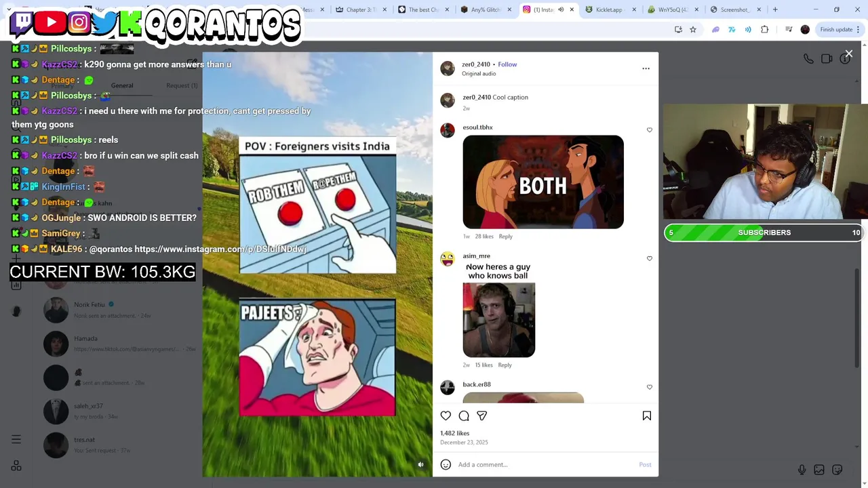Click the voice clip microphone icon in chat
The image size is (868, 488).
802,470
